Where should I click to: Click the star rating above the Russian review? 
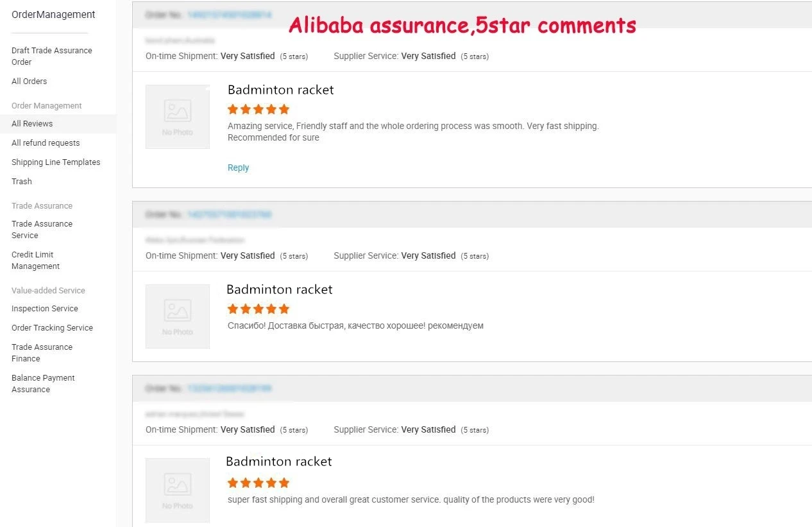[x=258, y=309]
